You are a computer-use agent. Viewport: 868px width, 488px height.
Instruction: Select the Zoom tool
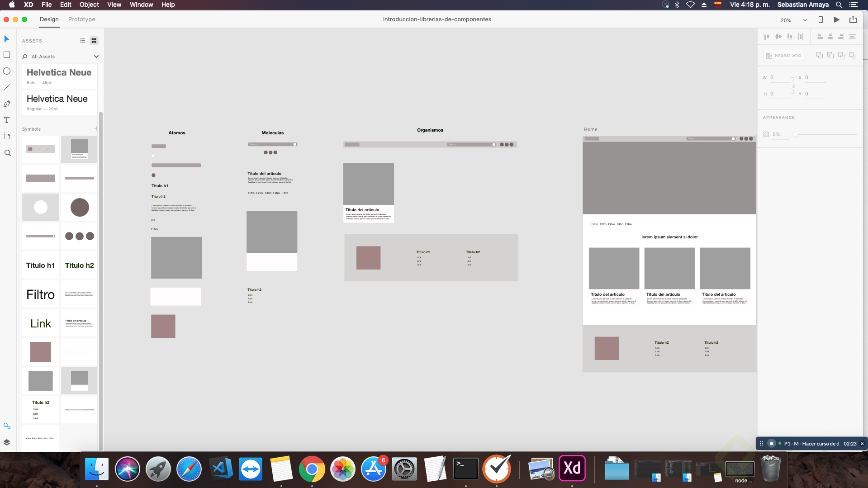click(7, 153)
